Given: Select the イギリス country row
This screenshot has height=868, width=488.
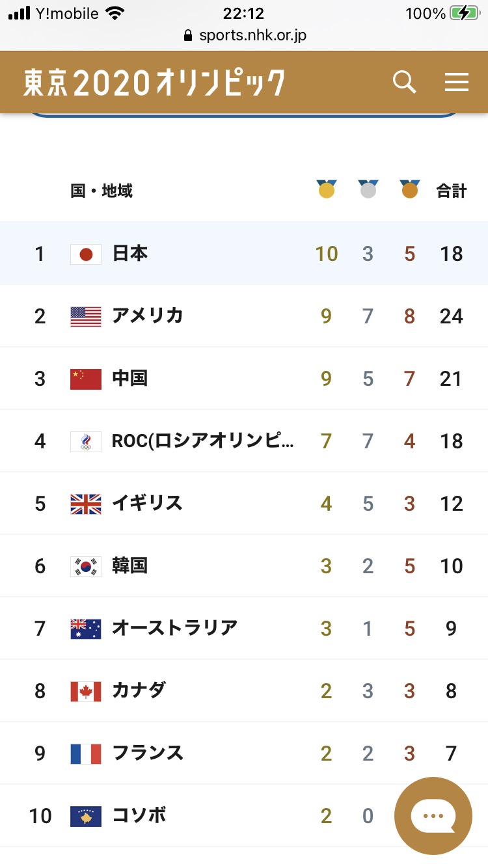Looking at the screenshot, I should (244, 503).
